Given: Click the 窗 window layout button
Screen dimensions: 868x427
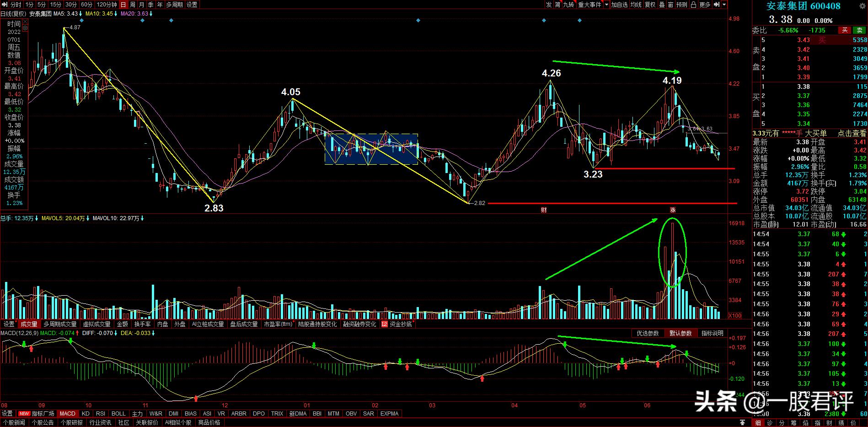Looking at the screenshot, I should pyautogui.click(x=670, y=5).
